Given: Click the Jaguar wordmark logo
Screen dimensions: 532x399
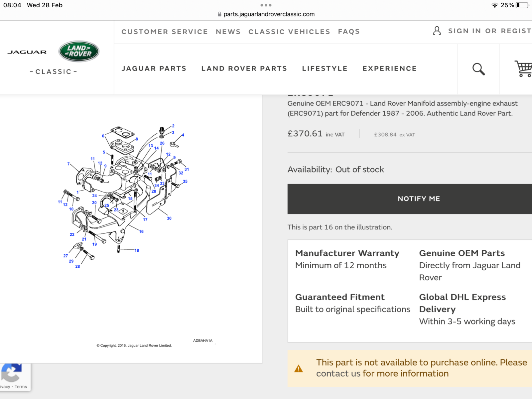Looking at the screenshot, I should [27, 52].
